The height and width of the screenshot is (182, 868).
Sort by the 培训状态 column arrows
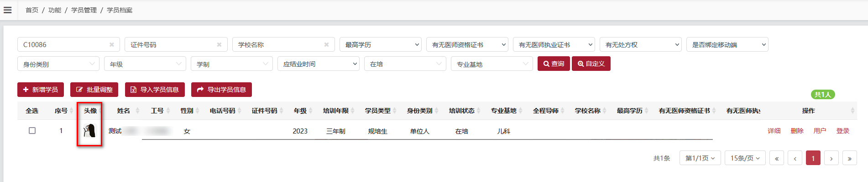pos(479,111)
